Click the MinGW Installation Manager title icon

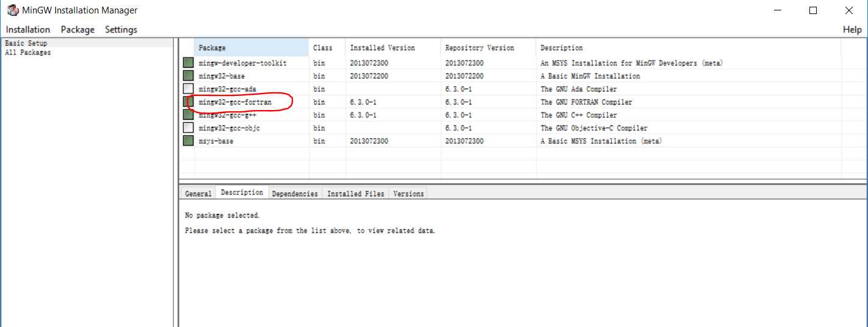(12, 10)
